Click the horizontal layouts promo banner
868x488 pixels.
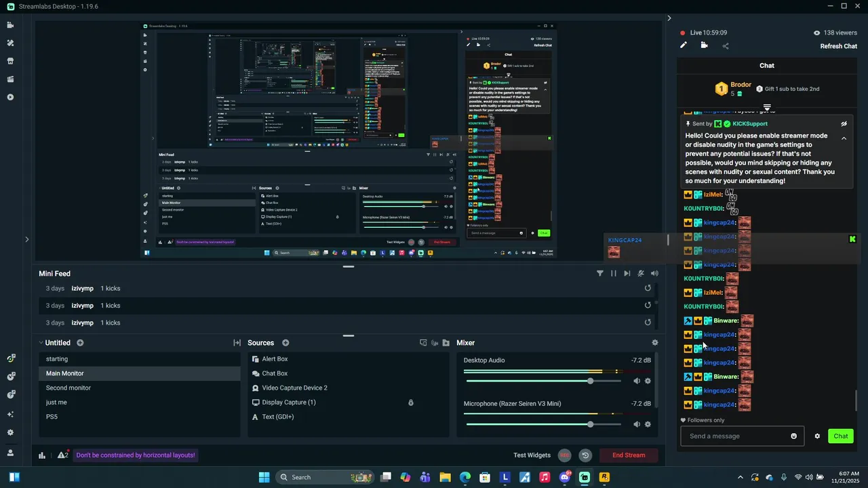click(136, 455)
